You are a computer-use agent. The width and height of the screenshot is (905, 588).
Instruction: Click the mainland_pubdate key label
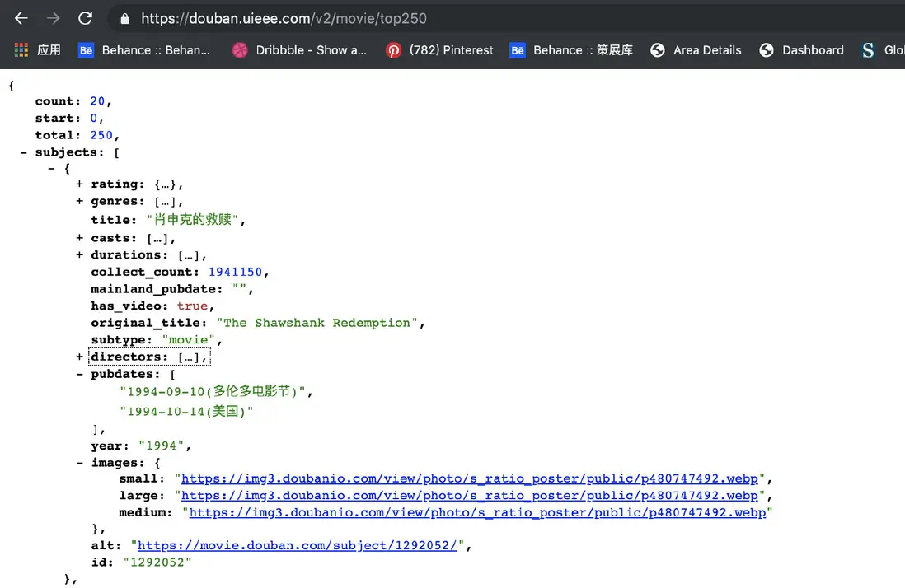pyautogui.click(x=157, y=289)
